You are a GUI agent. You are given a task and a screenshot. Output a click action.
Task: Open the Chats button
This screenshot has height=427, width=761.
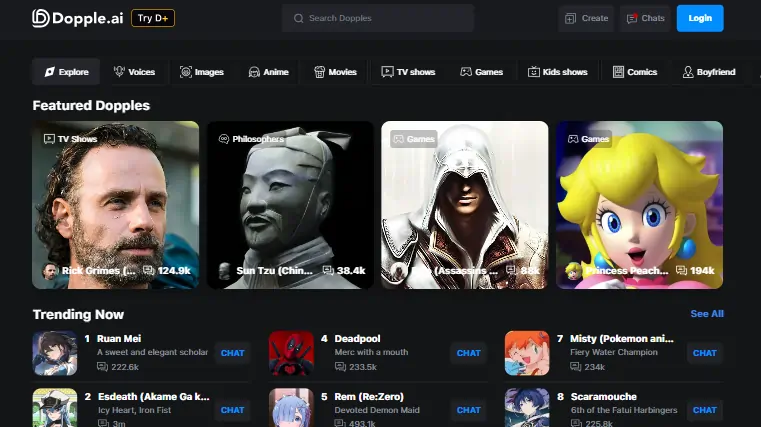(x=645, y=18)
